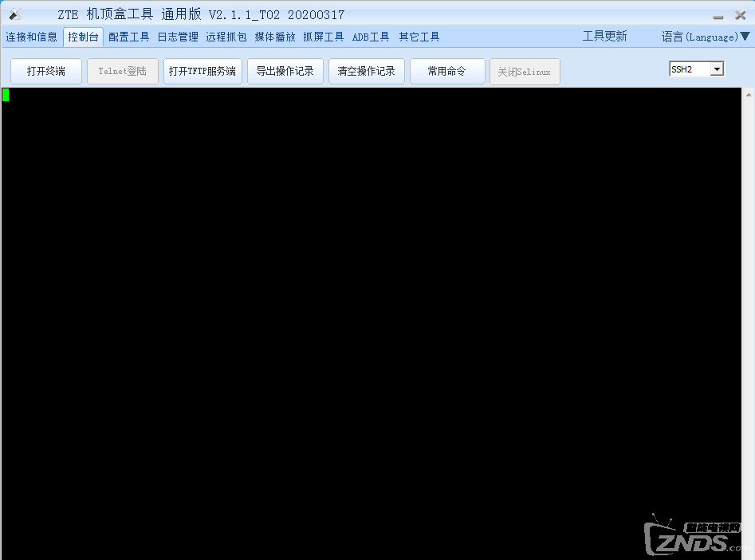Open the 常用命令 list

447,71
